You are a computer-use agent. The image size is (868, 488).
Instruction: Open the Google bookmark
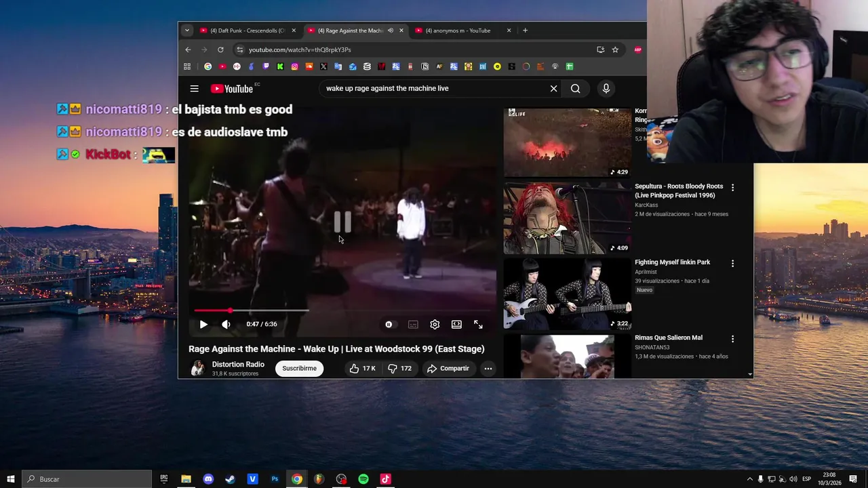[x=208, y=66]
